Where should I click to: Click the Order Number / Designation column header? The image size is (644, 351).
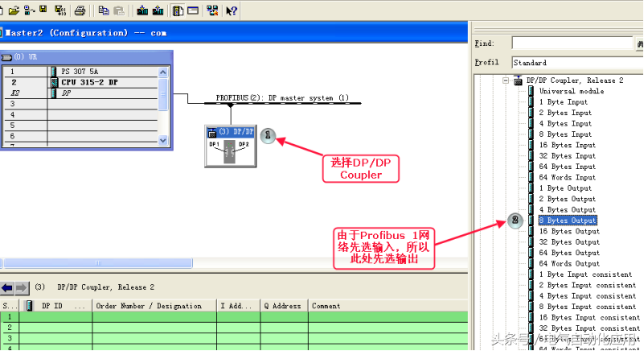[x=149, y=306]
